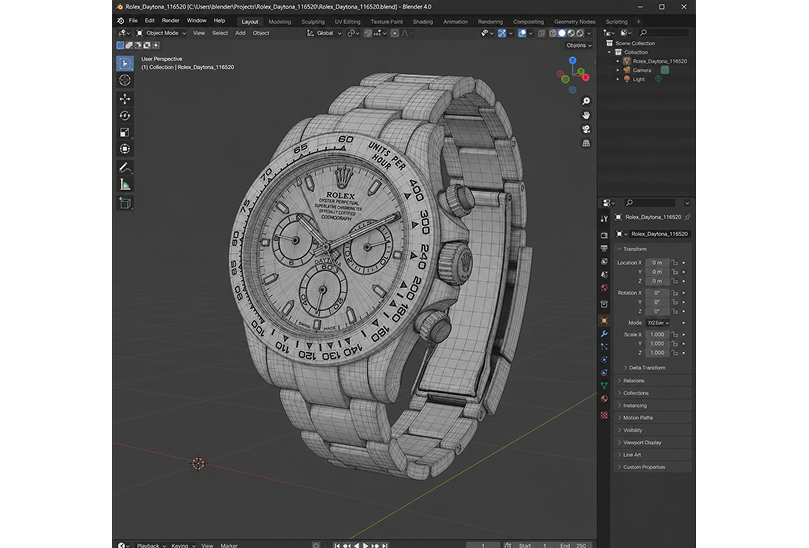The width and height of the screenshot is (809, 548).
Task: Activate the 3D Cursor tool
Action: point(125,80)
